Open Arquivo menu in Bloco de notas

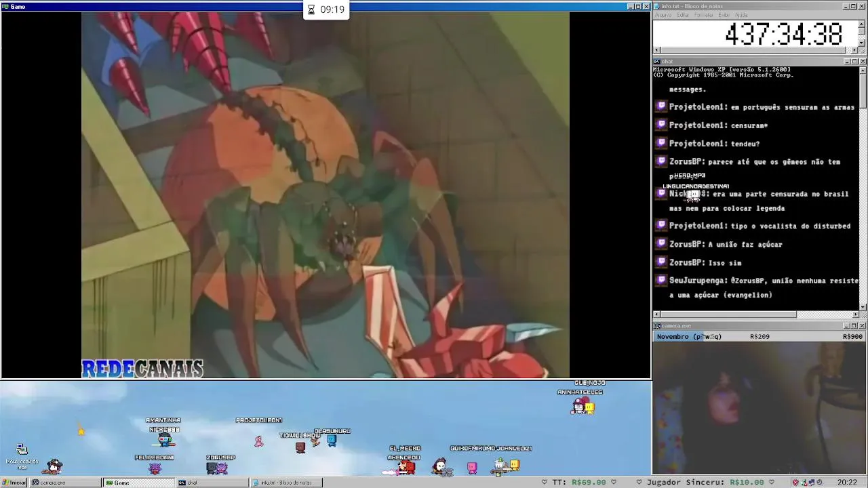pos(663,15)
